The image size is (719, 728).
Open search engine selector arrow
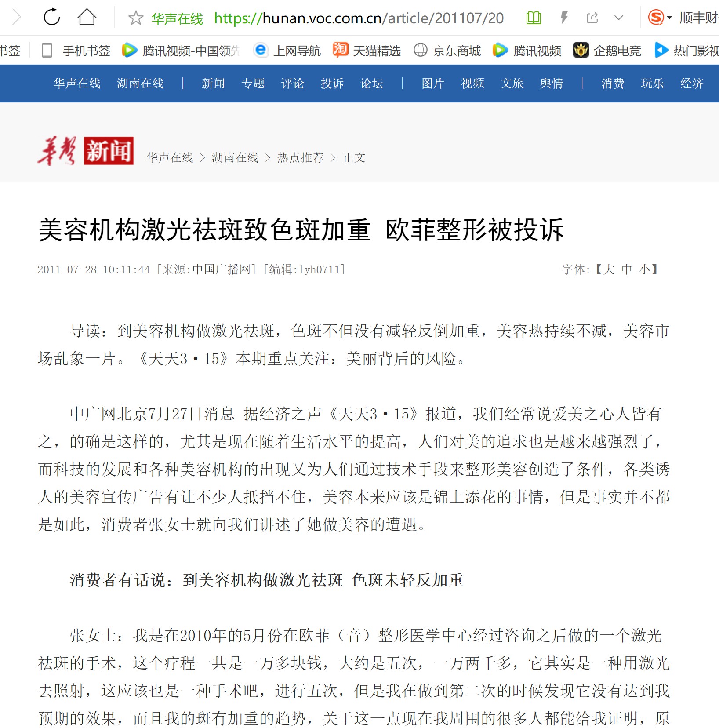[670, 18]
